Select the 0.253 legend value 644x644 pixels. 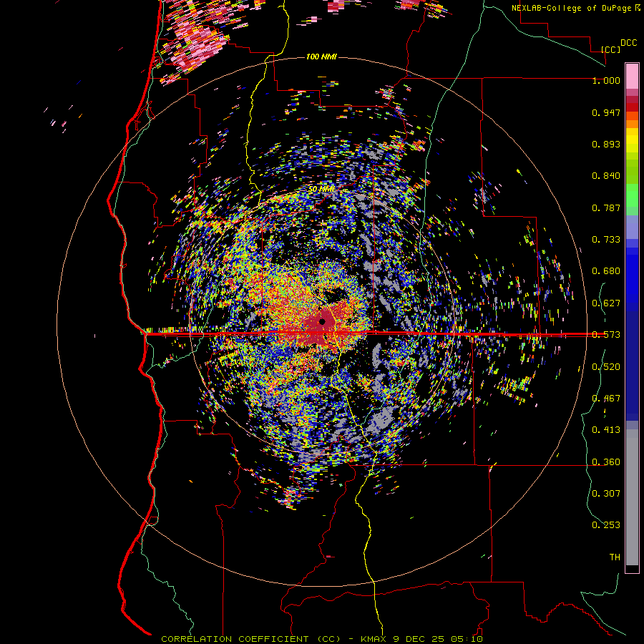click(606, 525)
